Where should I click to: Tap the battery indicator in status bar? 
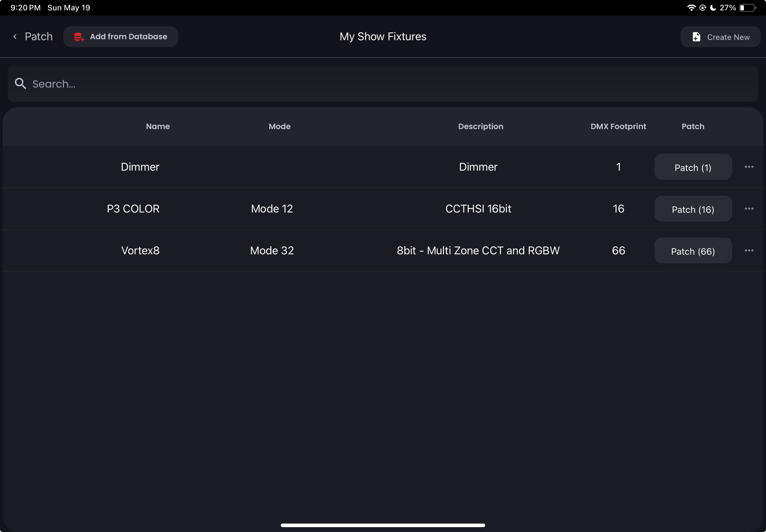coord(747,8)
